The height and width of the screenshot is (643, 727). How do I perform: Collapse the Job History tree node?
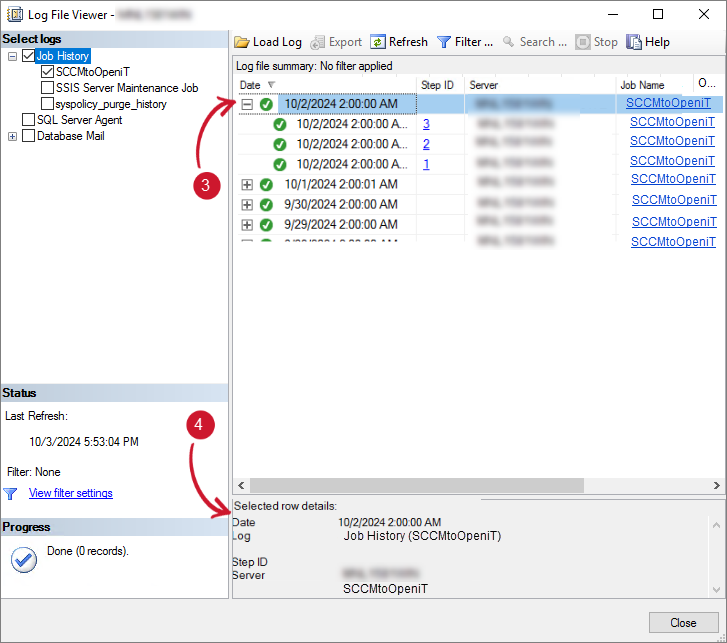click(x=12, y=56)
